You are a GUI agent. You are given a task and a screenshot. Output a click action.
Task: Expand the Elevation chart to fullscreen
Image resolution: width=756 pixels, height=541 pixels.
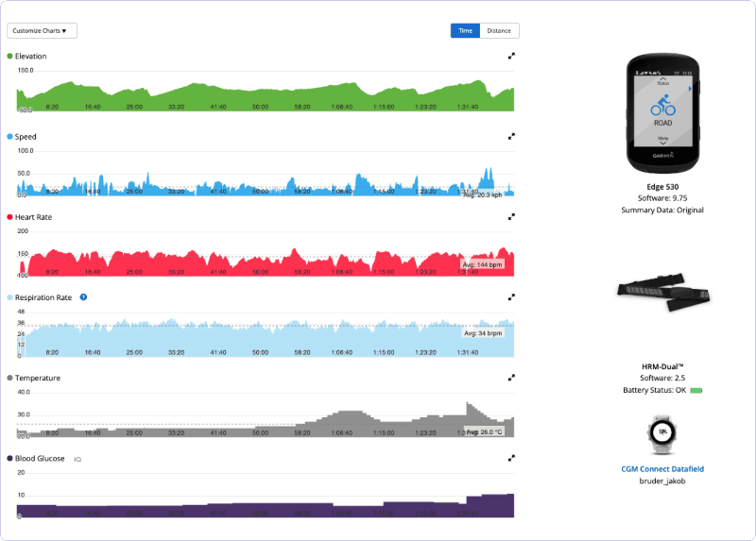[511, 56]
